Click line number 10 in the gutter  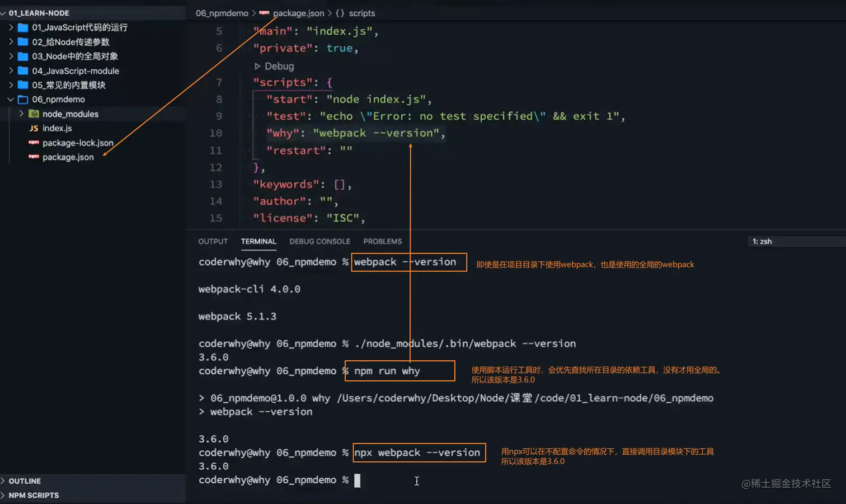(215, 133)
